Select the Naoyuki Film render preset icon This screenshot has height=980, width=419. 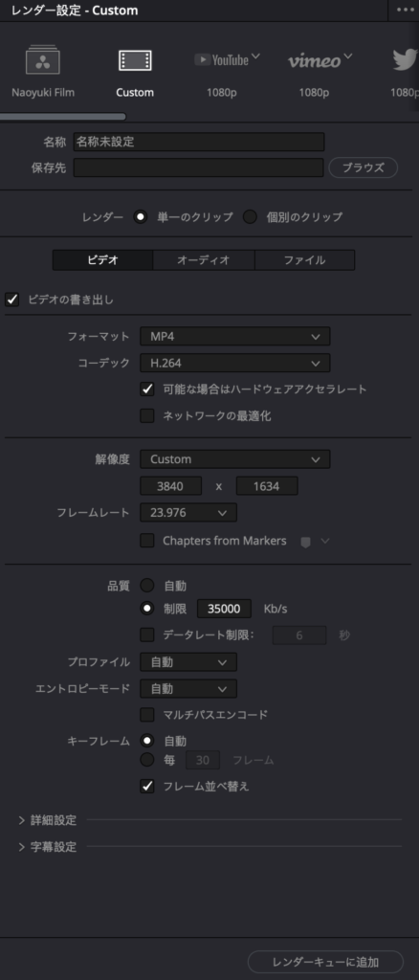(x=42, y=60)
